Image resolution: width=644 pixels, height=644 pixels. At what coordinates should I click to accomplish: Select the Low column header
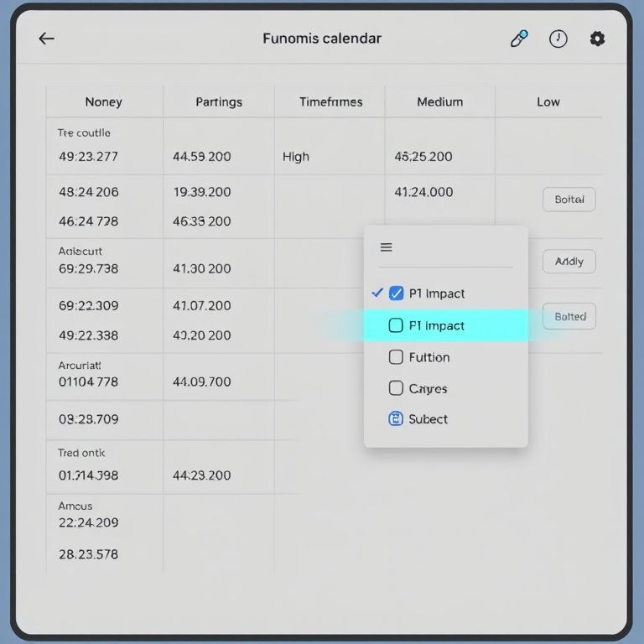coord(548,101)
